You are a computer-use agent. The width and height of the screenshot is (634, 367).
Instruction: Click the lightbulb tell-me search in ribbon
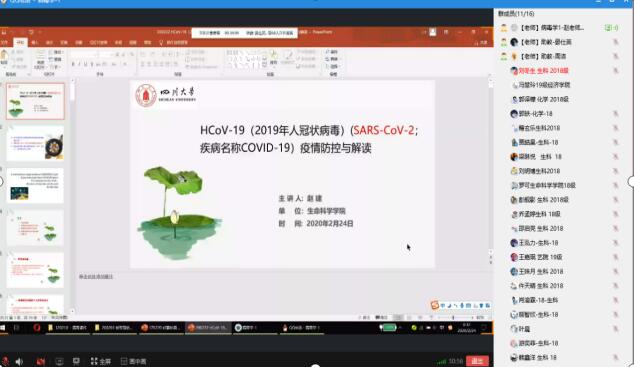[173, 42]
